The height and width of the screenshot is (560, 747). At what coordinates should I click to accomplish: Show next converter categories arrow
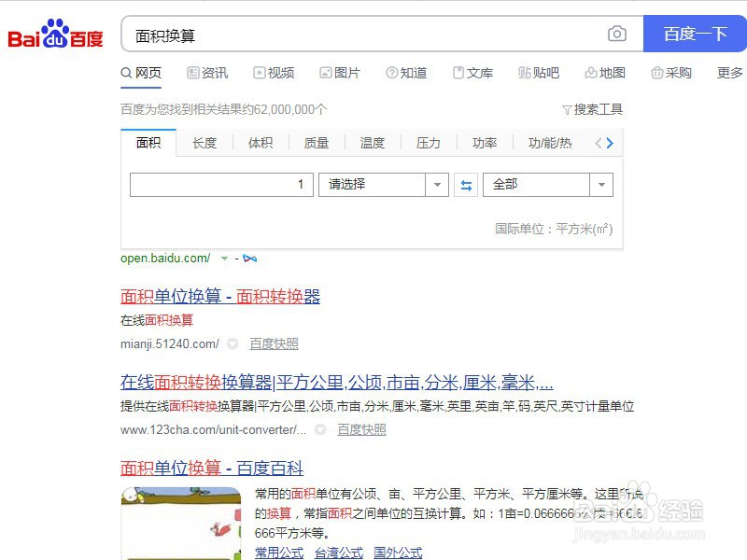[611, 143]
